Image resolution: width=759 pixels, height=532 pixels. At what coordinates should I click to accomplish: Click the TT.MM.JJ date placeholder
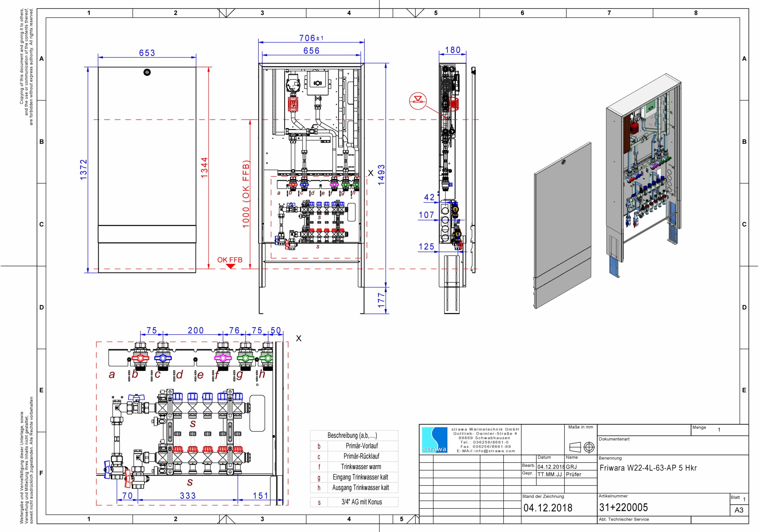[x=549, y=474]
